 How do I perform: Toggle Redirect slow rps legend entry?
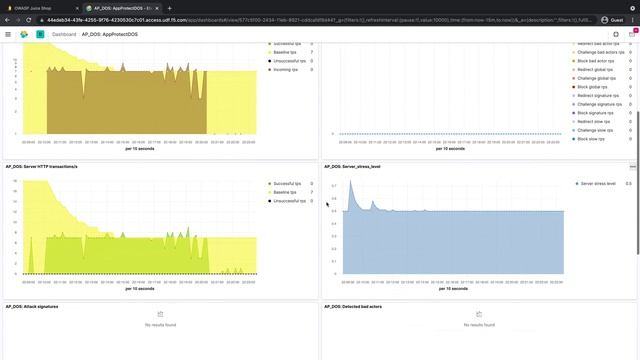coord(593,122)
